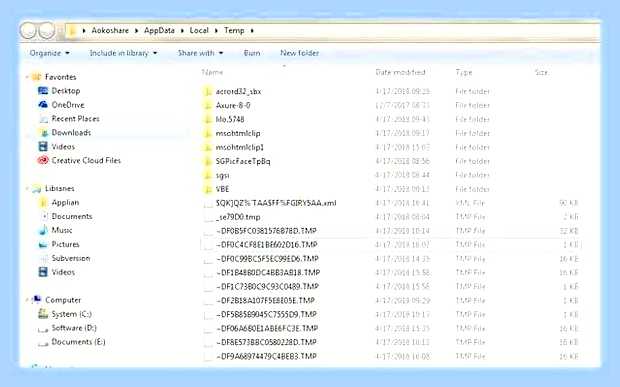Sort by the Size column header
620x387 pixels.
point(541,72)
